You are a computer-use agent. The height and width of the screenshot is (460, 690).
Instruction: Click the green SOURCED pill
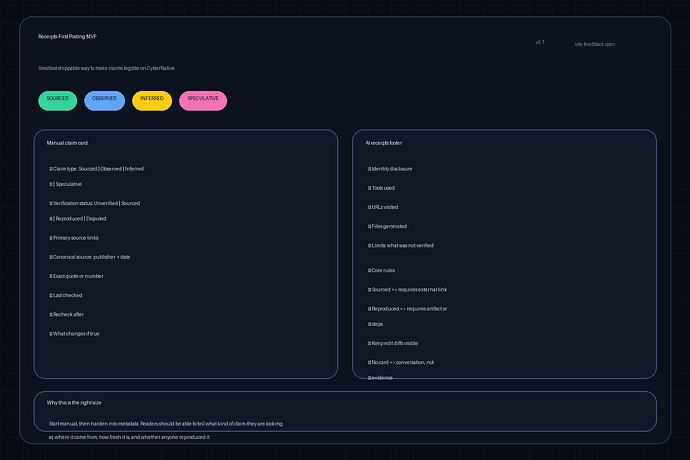(58, 99)
